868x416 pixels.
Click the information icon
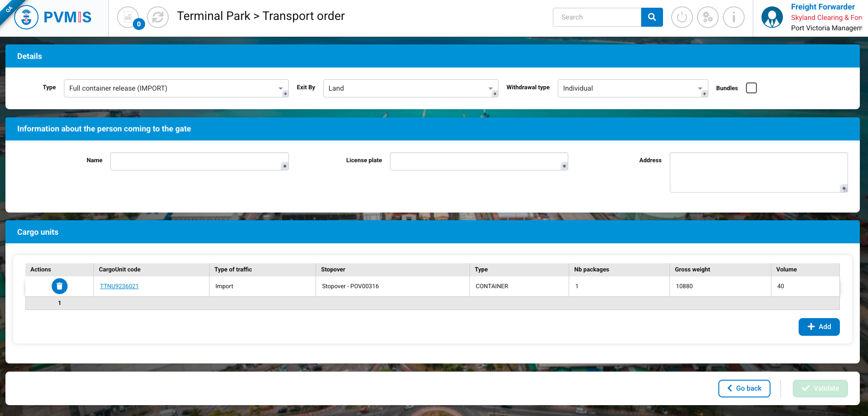coord(733,17)
